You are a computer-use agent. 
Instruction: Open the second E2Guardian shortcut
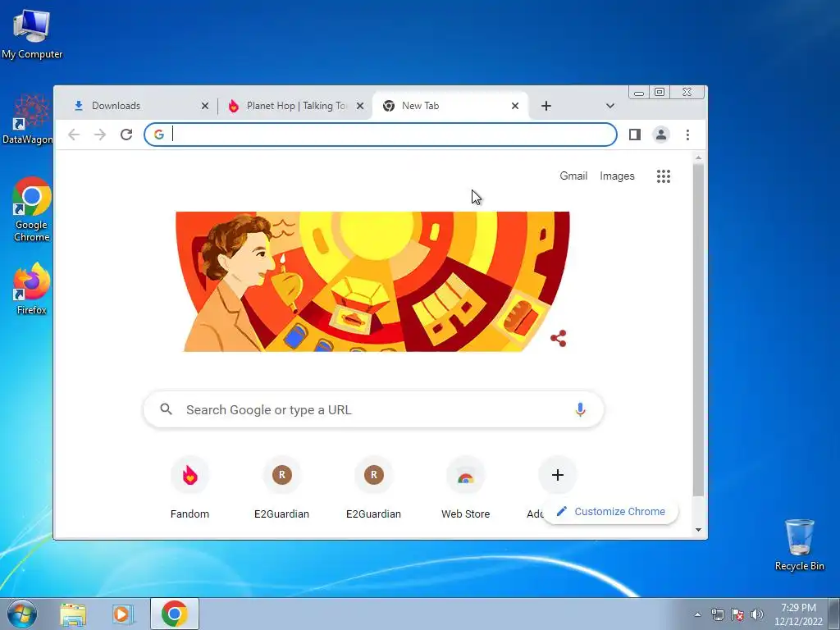click(x=373, y=488)
